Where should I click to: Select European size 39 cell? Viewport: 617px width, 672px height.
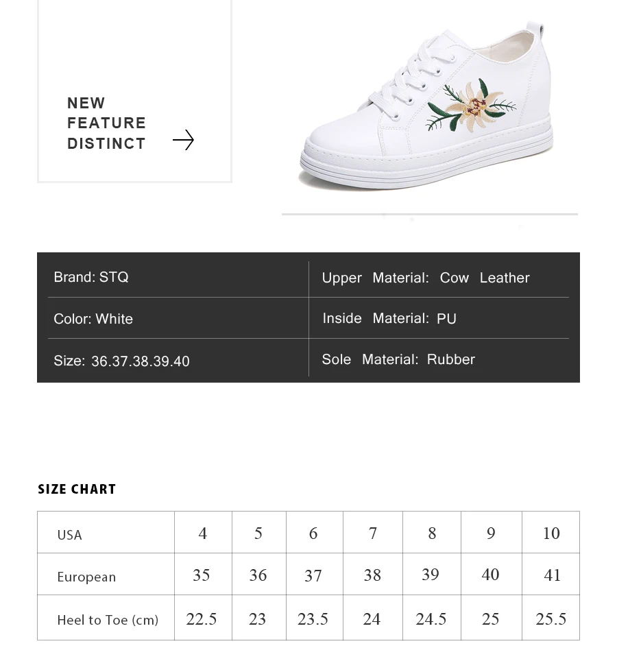click(431, 575)
